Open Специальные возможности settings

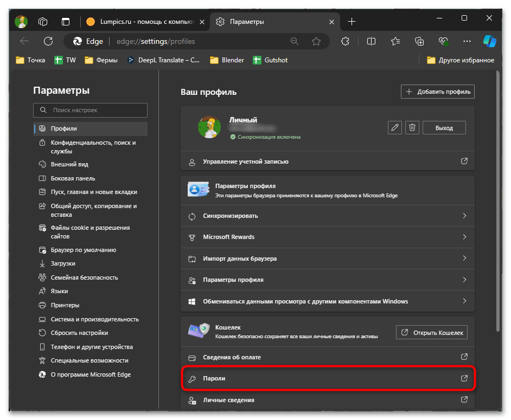click(x=91, y=361)
